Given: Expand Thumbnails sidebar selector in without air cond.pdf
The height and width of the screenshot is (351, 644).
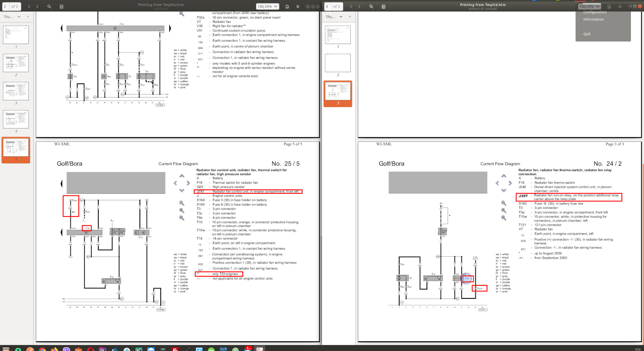Looking at the screenshot, I should pos(334,17).
